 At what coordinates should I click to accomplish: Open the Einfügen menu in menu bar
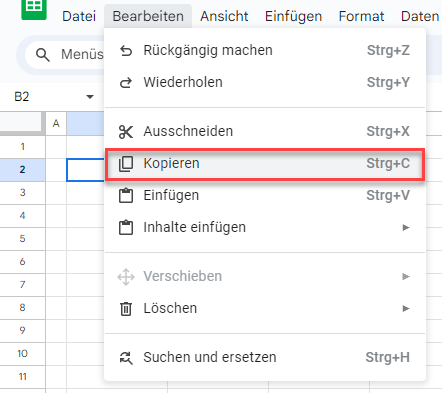pos(293,16)
